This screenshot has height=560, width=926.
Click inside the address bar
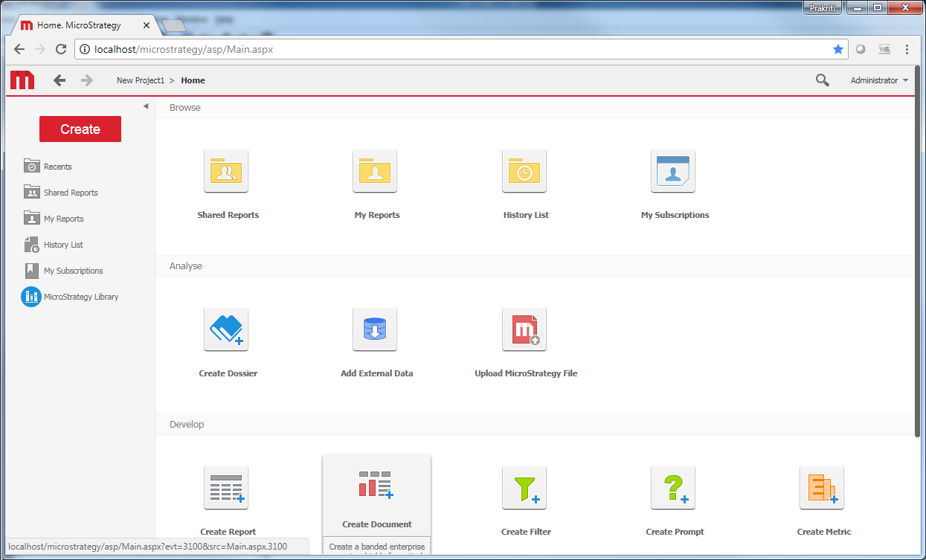[x=298, y=49]
